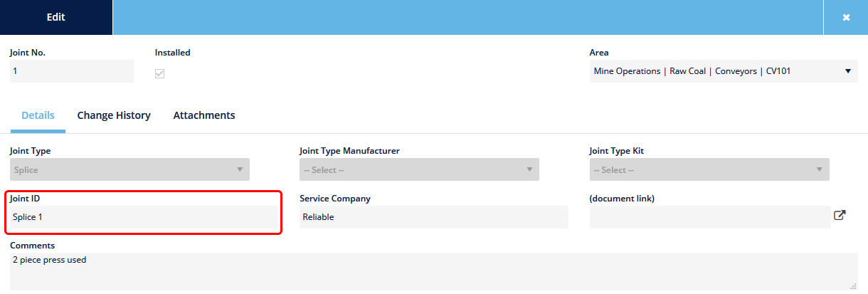Click the document link text field
Viewport: 868px width, 294px height.
[x=710, y=217]
